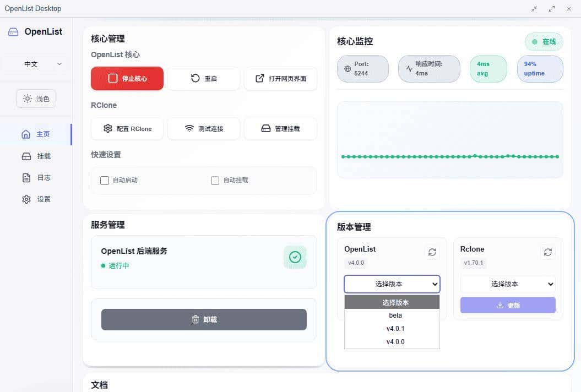Click the refresh icon next to OpenList version
Viewport: 581px width, 392px height.
(432, 252)
